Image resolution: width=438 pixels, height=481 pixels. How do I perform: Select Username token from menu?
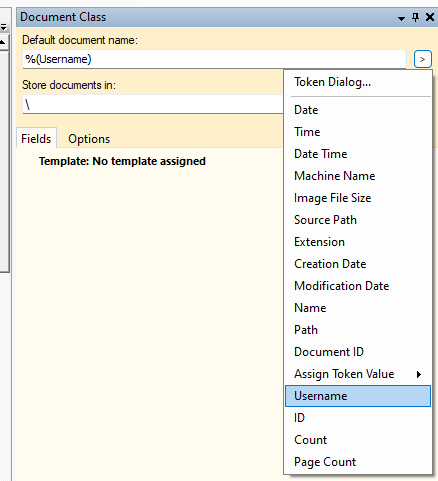pos(358,396)
